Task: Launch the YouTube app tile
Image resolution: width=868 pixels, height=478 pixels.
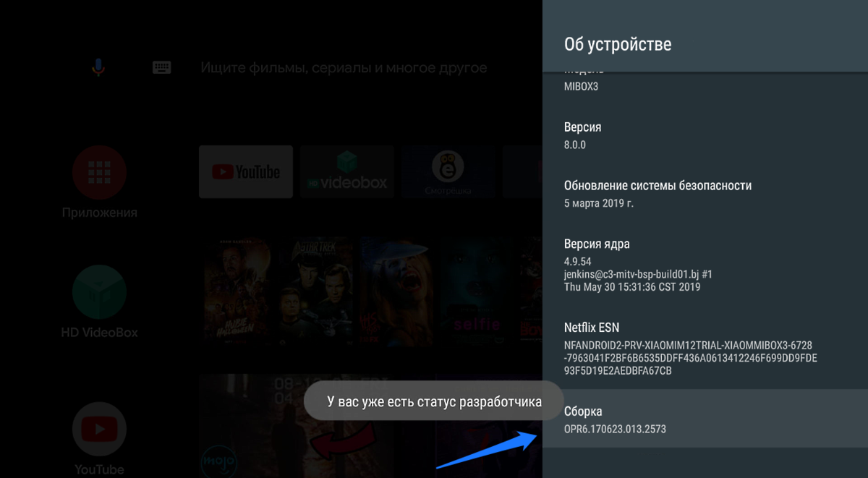Action: pyautogui.click(x=246, y=171)
